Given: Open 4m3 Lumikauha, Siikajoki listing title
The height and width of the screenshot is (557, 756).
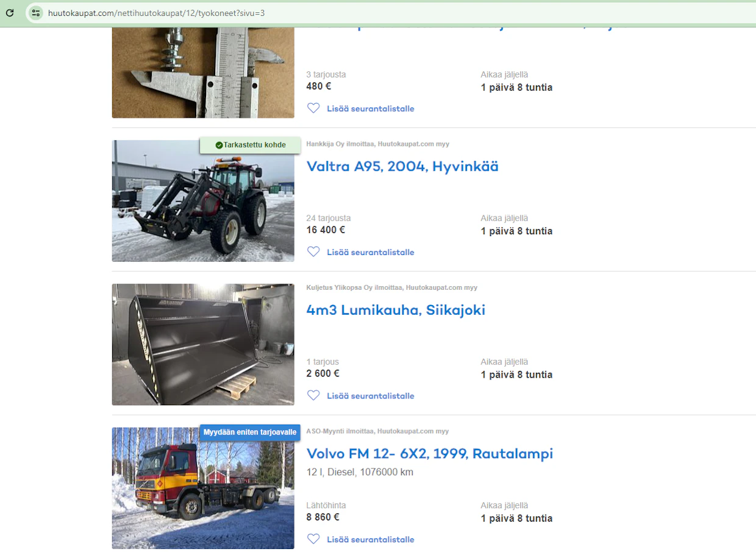Looking at the screenshot, I should point(396,310).
